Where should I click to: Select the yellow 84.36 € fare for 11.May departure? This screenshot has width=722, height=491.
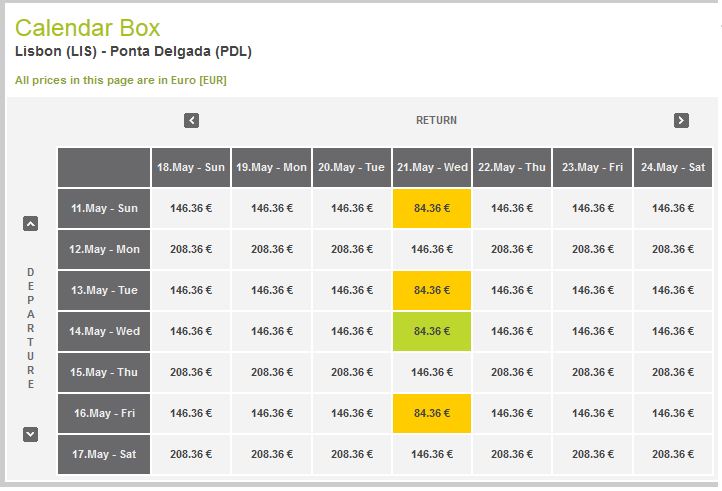[432, 208]
